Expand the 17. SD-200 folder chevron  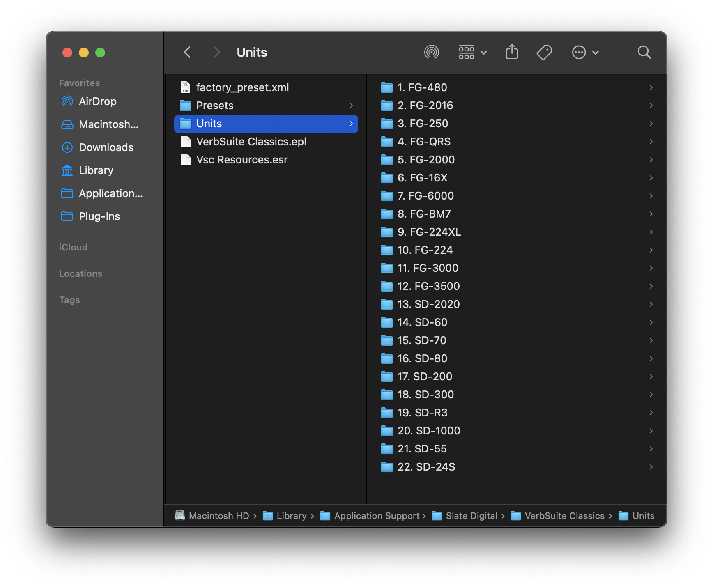coord(651,377)
